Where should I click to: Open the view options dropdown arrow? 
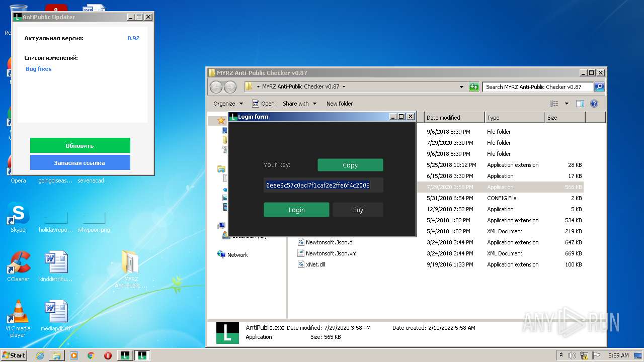pyautogui.click(x=567, y=104)
